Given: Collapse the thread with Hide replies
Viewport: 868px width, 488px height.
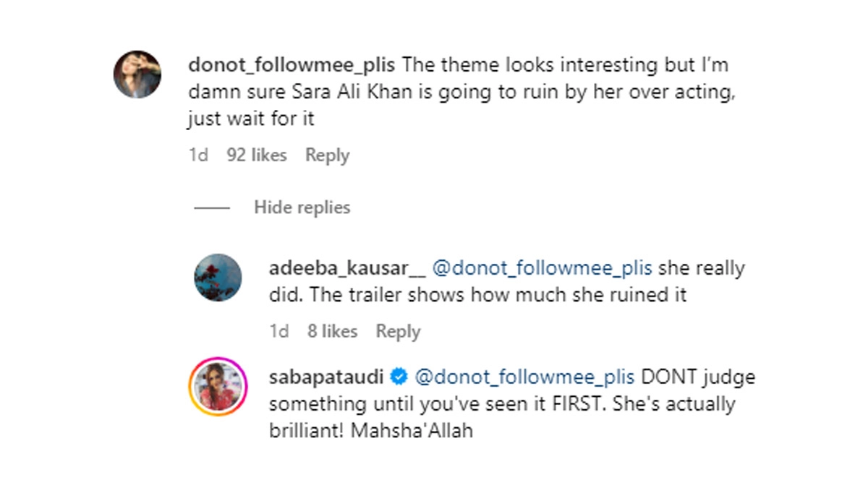Looking at the screenshot, I should point(302,207).
